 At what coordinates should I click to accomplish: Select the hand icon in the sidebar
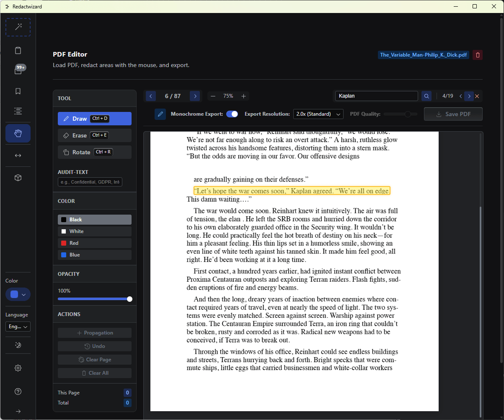click(18, 133)
